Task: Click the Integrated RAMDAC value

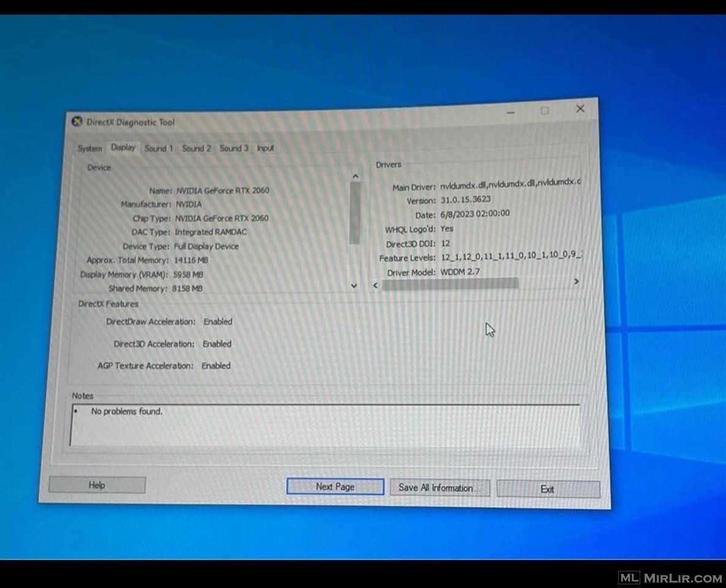Action: click(x=211, y=232)
